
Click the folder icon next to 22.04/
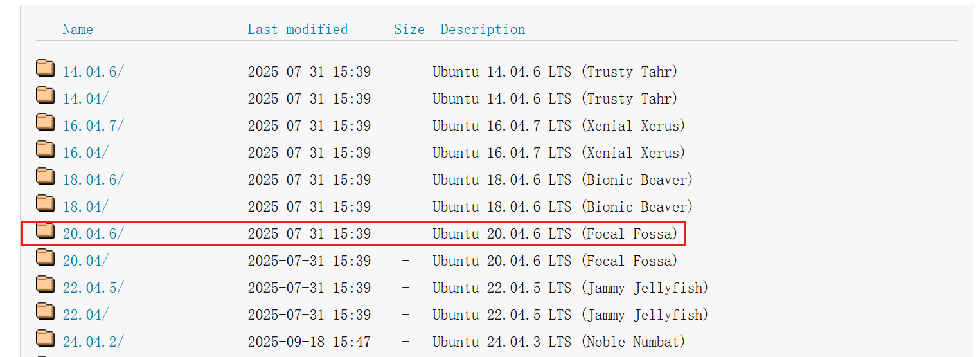(45, 311)
